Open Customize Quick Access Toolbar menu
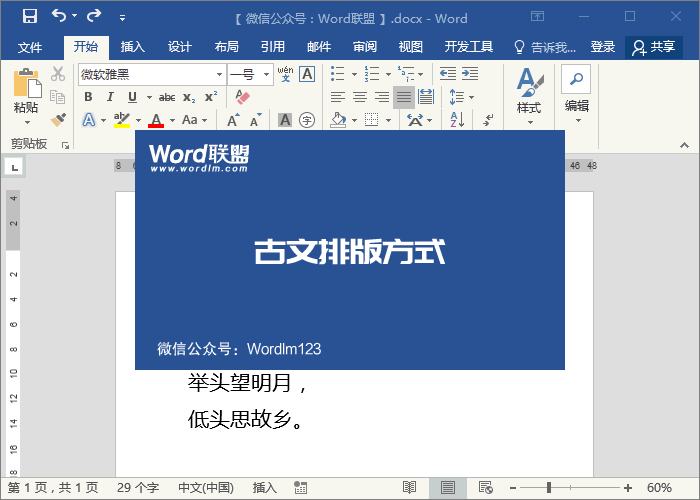This screenshot has width=700, height=500. [x=122, y=18]
